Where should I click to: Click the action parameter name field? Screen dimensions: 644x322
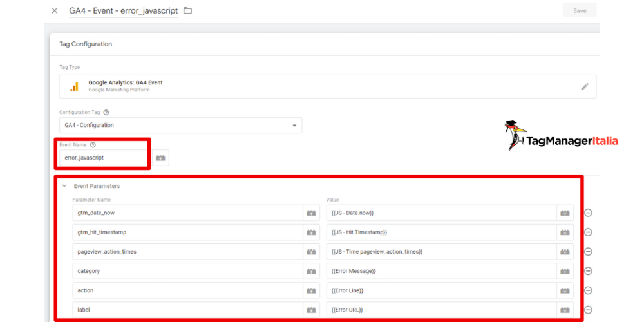[187, 290]
